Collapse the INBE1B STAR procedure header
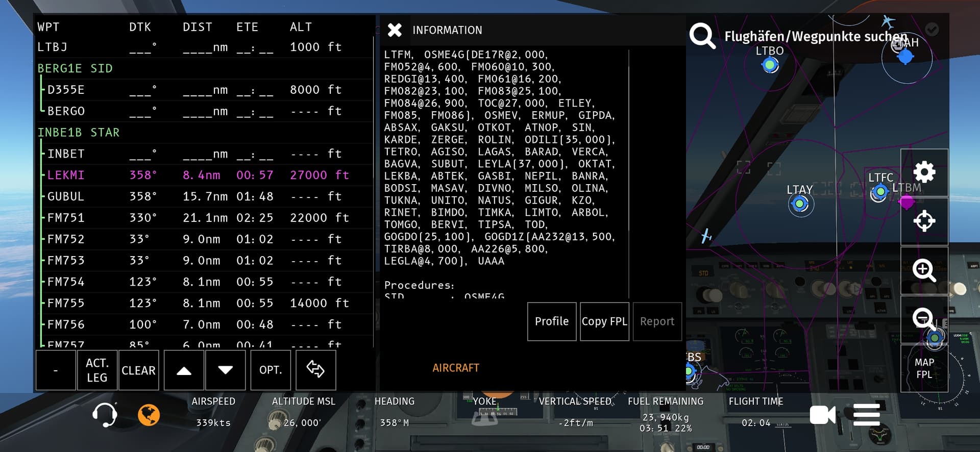 click(x=79, y=133)
